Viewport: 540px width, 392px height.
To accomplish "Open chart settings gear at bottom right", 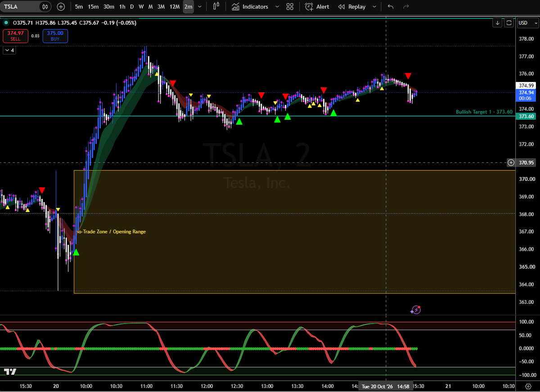I will (x=528, y=386).
